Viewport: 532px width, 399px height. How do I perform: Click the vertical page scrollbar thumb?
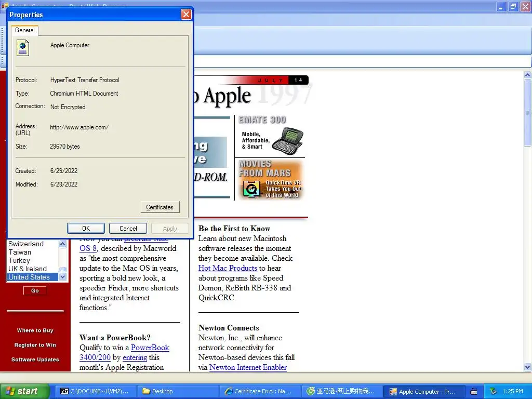[x=528, y=113]
